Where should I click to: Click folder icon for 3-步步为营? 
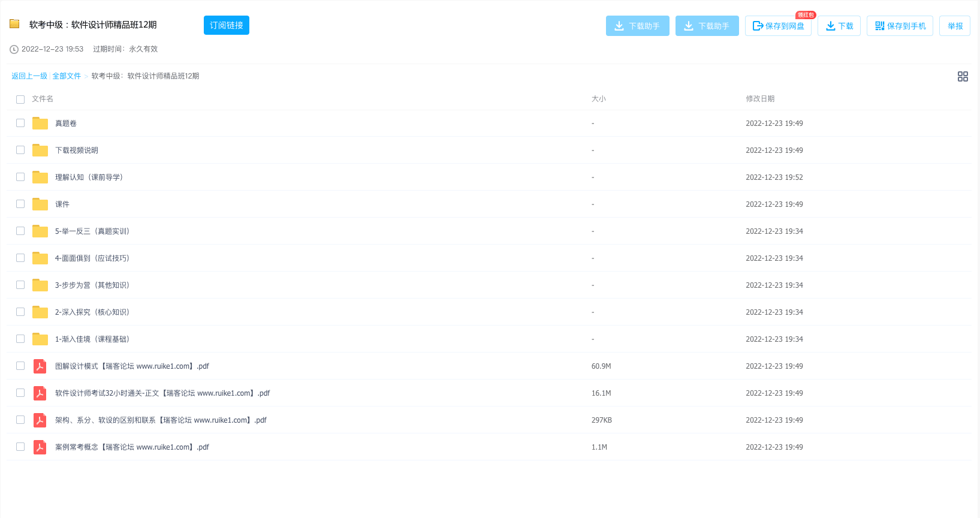tap(40, 285)
